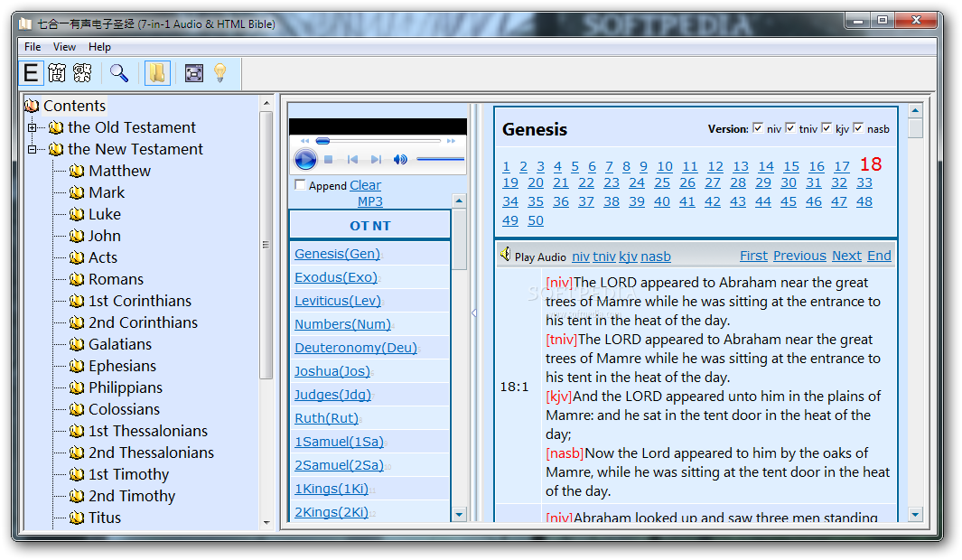Image resolution: width=962 pixels, height=560 pixels.
Task: Switch to Simplified Chinese toolbar icon
Action: [57, 73]
